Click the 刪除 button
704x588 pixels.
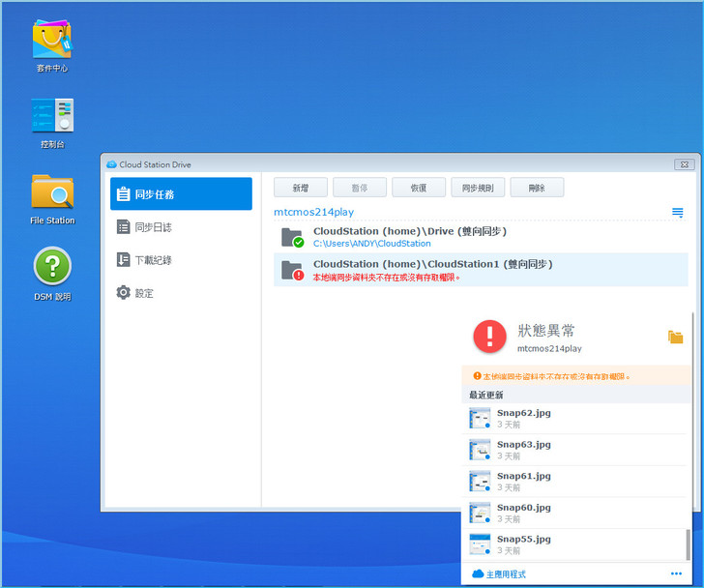[537, 188]
